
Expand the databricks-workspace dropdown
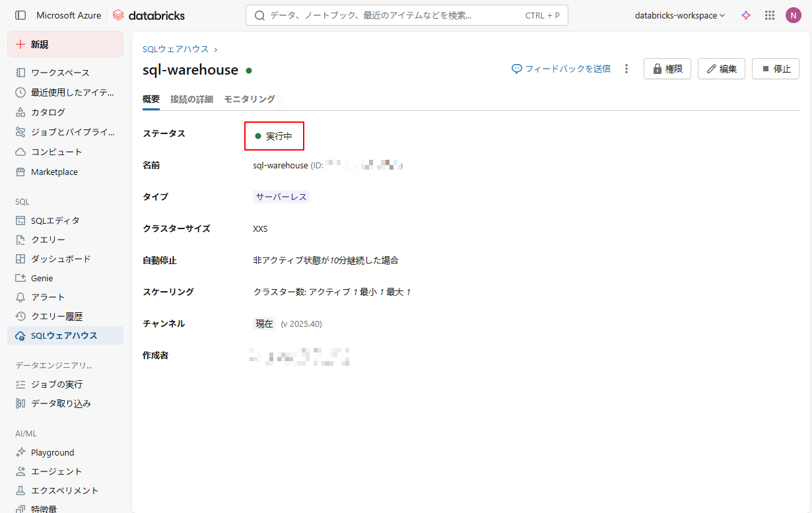tap(679, 15)
